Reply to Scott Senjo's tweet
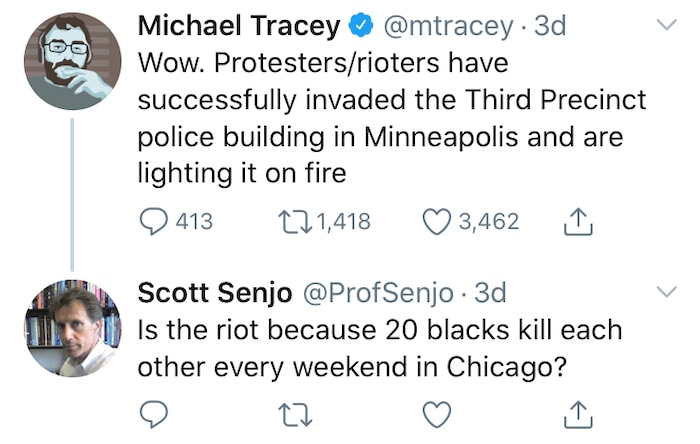The height and width of the screenshot is (444, 700). 153,412
